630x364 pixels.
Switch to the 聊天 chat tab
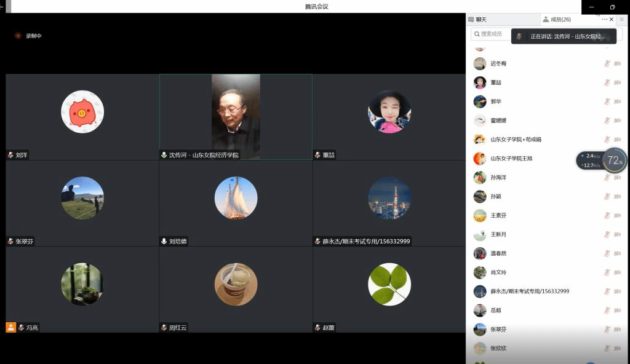[481, 20]
